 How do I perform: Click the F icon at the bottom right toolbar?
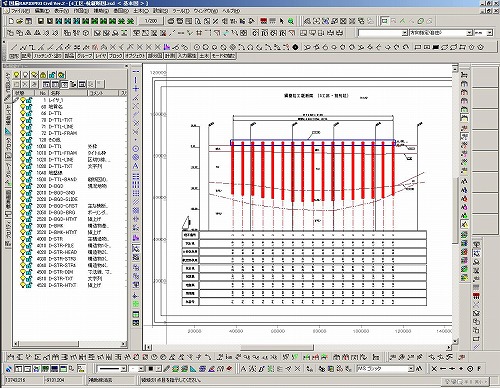(479, 369)
